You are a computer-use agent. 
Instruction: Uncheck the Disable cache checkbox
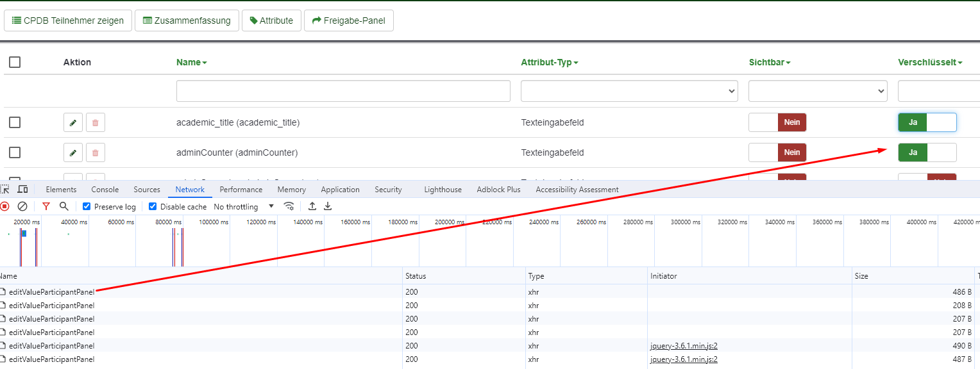pos(153,206)
